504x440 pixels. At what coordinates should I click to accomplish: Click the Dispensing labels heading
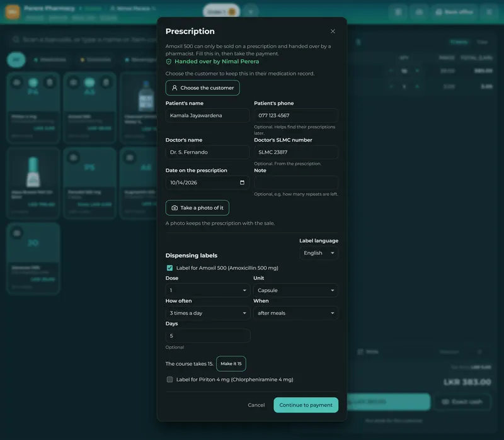(x=192, y=256)
